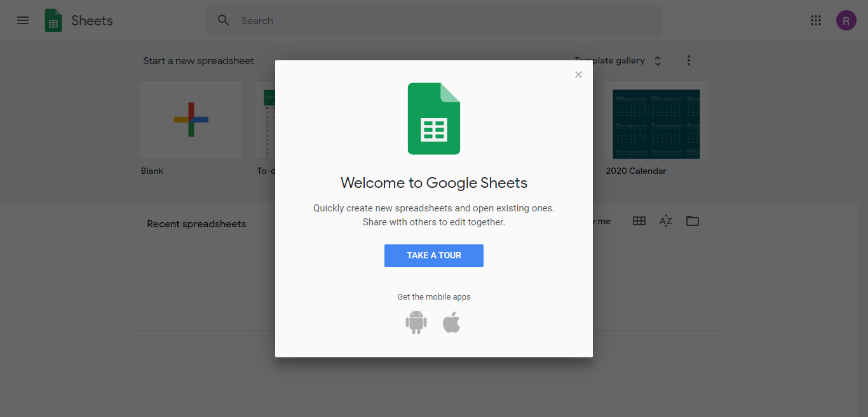The width and height of the screenshot is (868, 417).
Task: Open the template section three-dot menu
Action: point(688,60)
